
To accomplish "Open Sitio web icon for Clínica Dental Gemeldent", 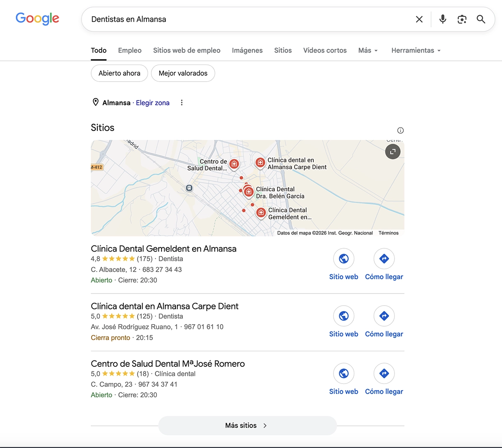I will 344,259.
